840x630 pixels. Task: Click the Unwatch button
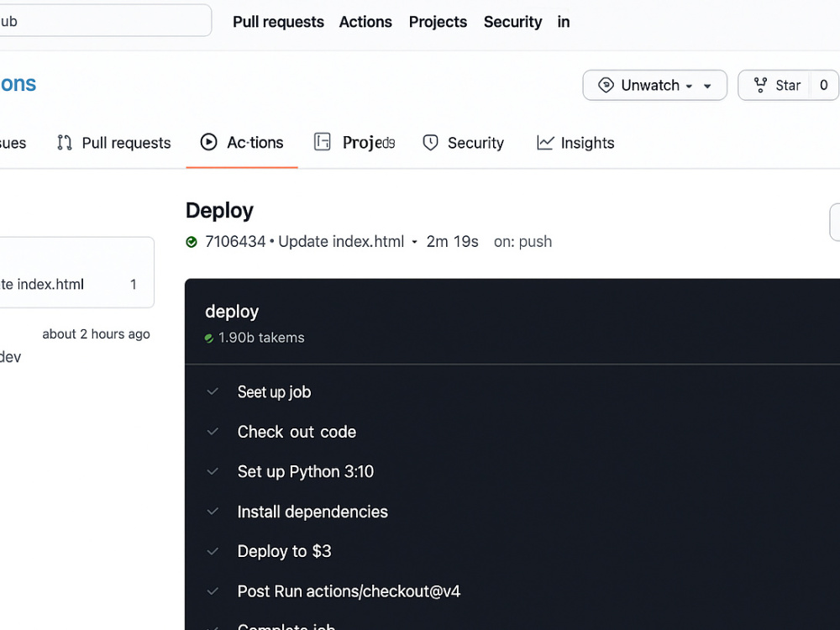click(x=654, y=85)
